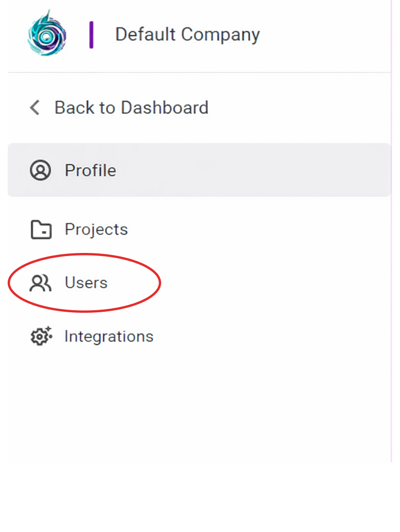Click the Integrations gear icon
This screenshot has height=532, width=400.
click(41, 336)
